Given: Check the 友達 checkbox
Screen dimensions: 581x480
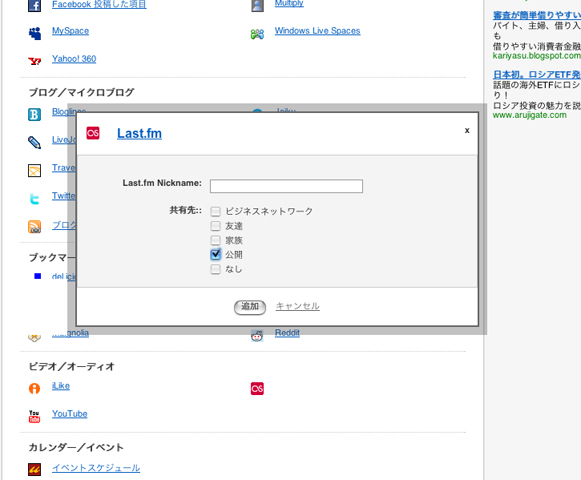Looking at the screenshot, I should coord(215,226).
